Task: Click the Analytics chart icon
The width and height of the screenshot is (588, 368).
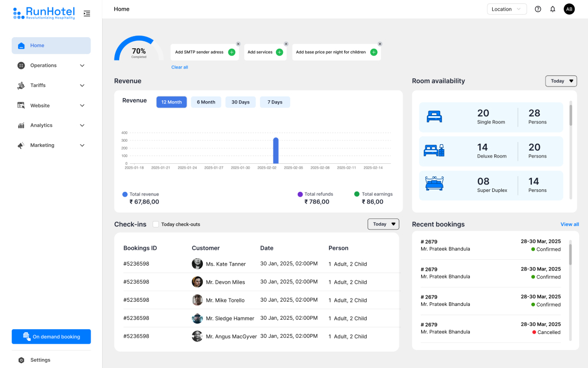Action: click(x=21, y=126)
